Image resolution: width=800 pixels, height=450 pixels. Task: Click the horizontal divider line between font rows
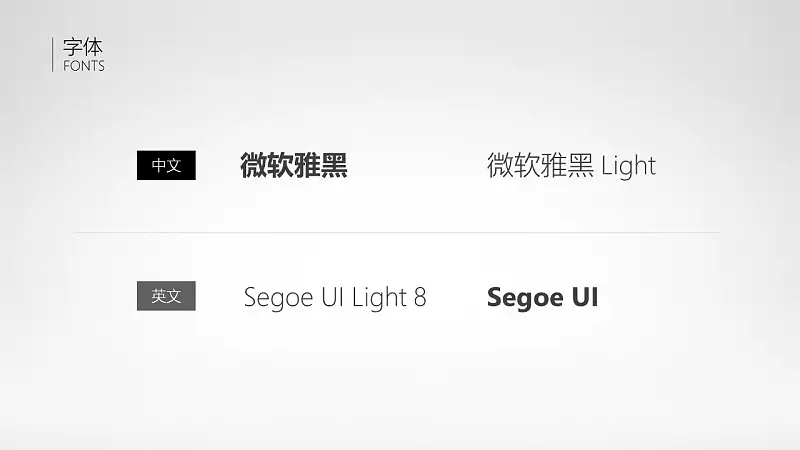tap(398, 233)
